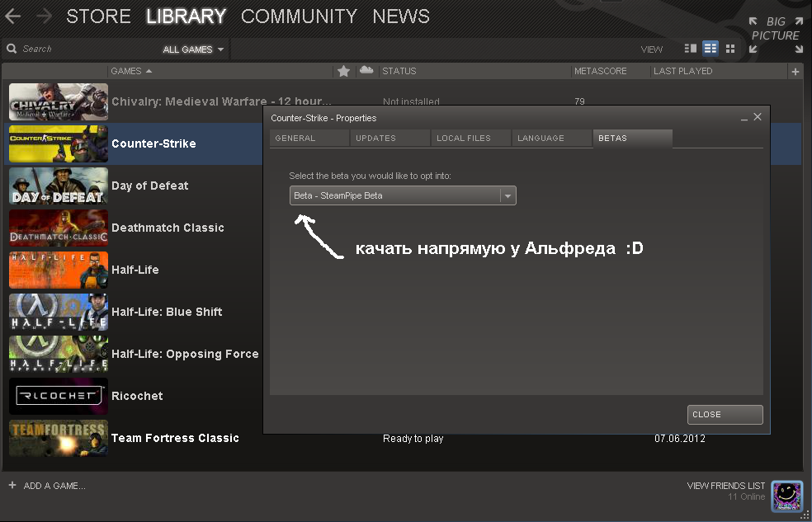Select Half-Life: Opposing Force title text
The image size is (812, 522).
coord(185,354)
